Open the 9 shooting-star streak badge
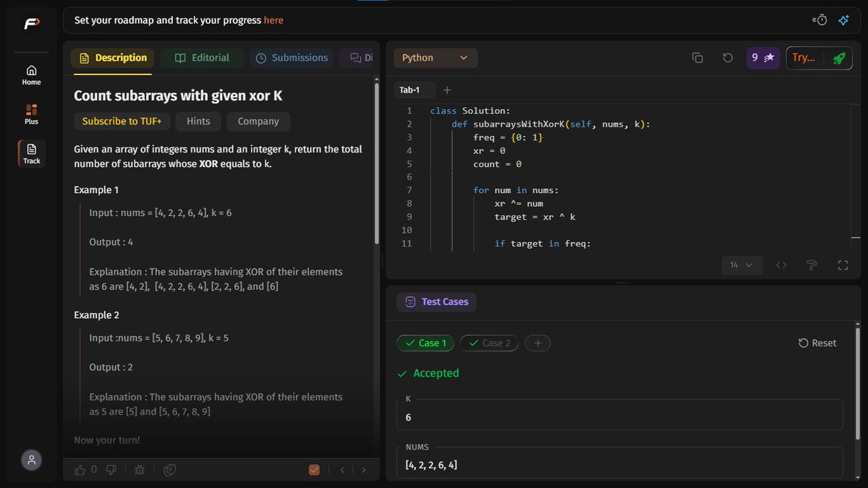The image size is (868, 488). click(763, 58)
